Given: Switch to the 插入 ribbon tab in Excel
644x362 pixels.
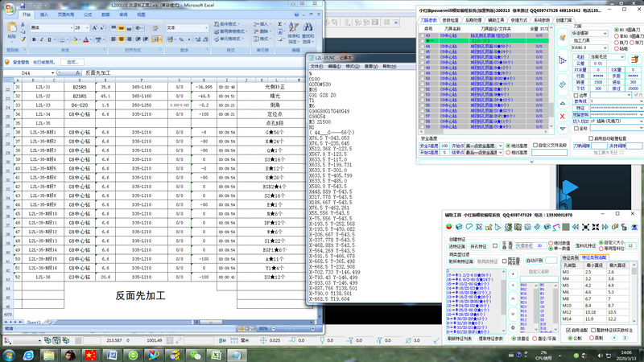Looking at the screenshot, I should tap(44, 14).
